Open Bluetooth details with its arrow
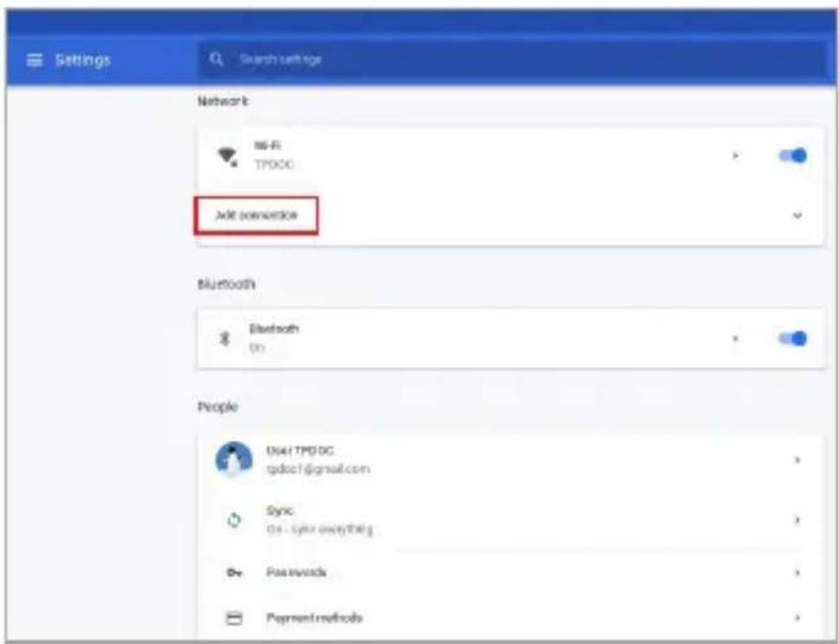The width and height of the screenshot is (839, 644). 736,338
